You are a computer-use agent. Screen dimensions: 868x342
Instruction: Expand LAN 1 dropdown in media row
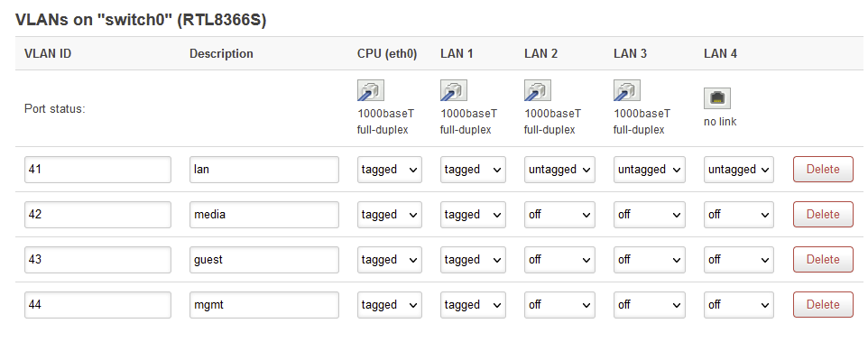(473, 214)
